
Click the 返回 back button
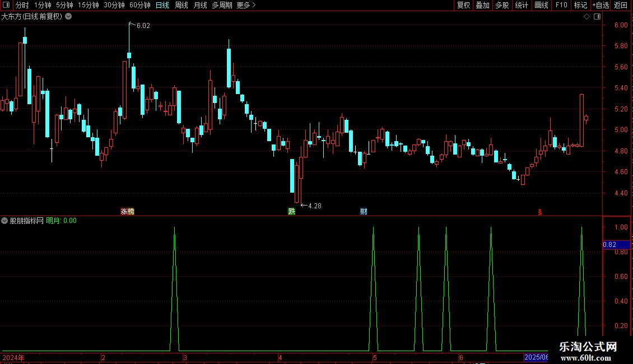(621, 5)
